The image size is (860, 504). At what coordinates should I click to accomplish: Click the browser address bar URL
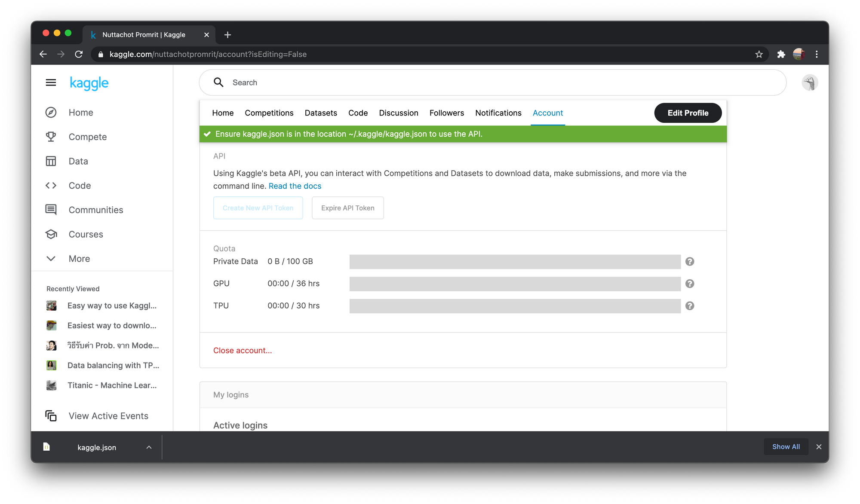tap(208, 54)
